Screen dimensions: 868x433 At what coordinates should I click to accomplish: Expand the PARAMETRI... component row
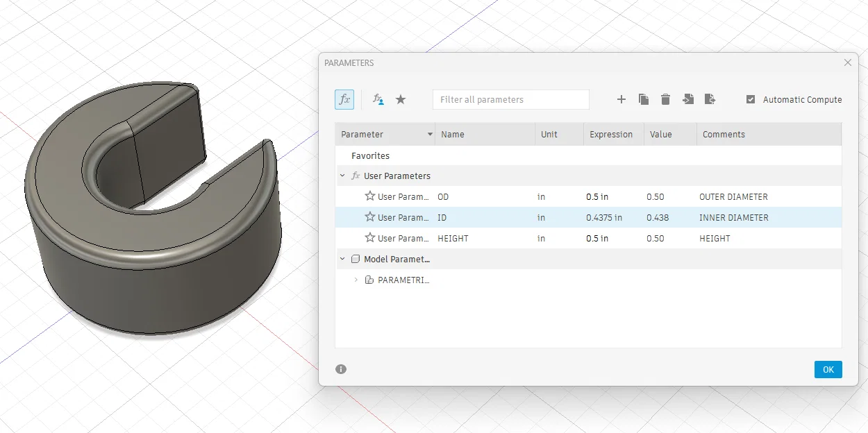coord(356,280)
